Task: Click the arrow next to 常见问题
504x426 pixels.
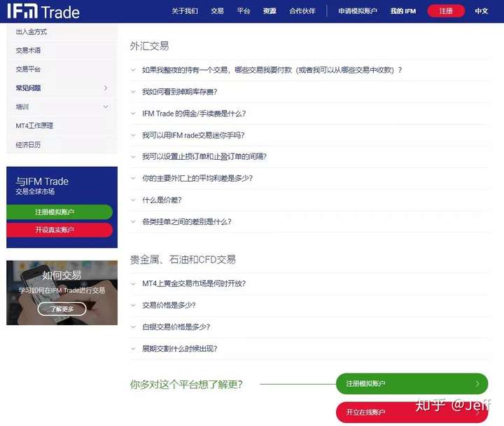Action: pyautogui.click(x=106, y=88)
